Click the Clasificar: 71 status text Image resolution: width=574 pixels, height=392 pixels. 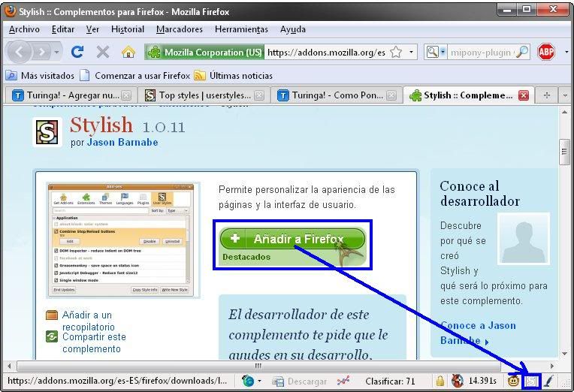point(390,381)
